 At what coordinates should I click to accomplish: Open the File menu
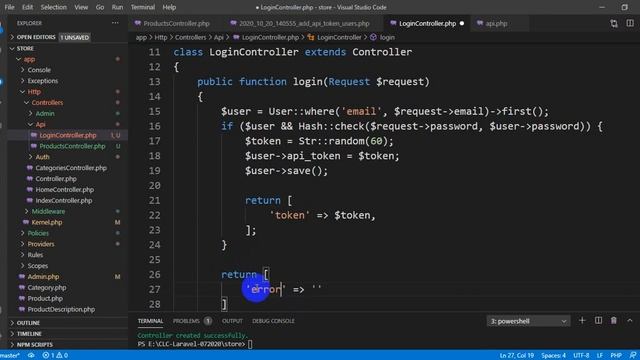pos(9,7)
